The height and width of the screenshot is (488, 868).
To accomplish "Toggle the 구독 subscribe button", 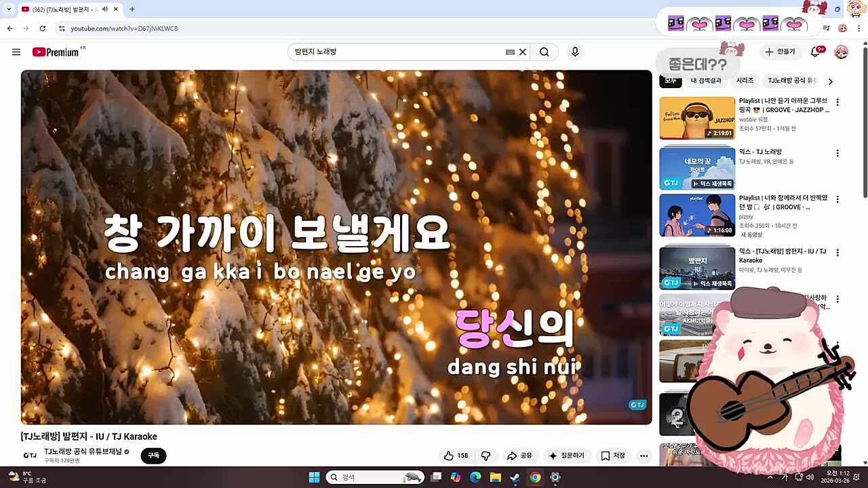I will point(153,456).
